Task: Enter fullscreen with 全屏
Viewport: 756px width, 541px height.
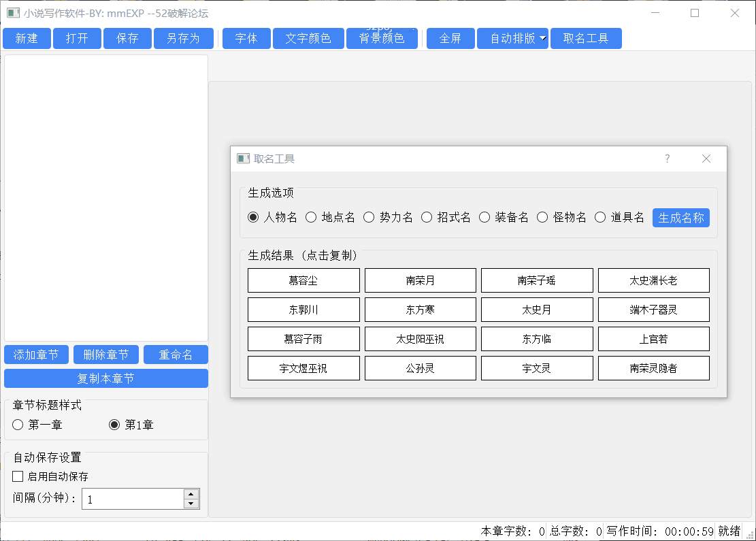Action: click(x=450, y=39)
